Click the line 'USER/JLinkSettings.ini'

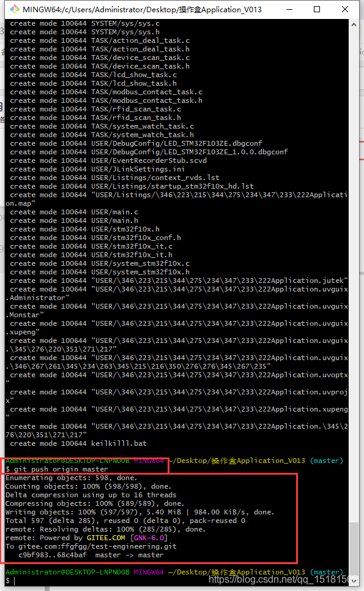97,169
